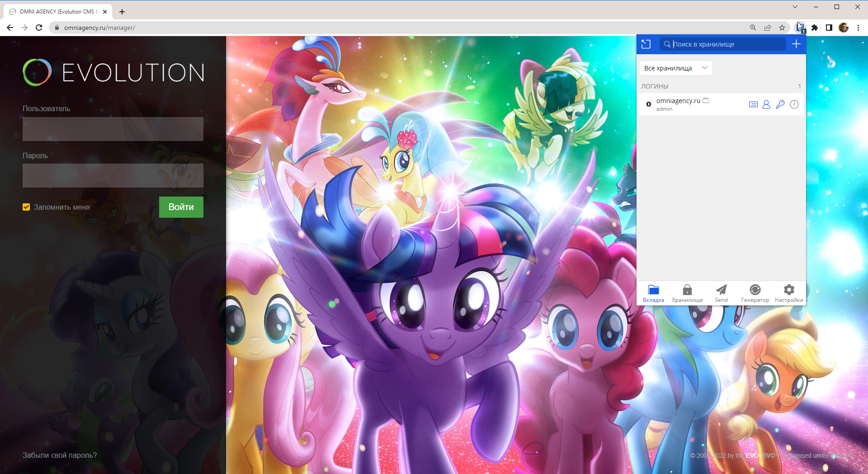
Task: Copy password key icon for omniagency.ru
Action: [x=780, y=104]
